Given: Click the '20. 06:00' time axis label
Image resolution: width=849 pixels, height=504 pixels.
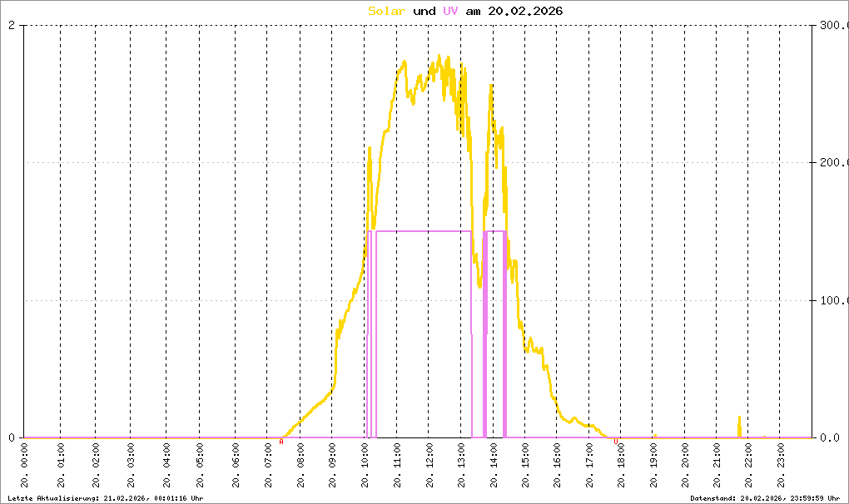Looking at the screenshot, I should (236, 466).
